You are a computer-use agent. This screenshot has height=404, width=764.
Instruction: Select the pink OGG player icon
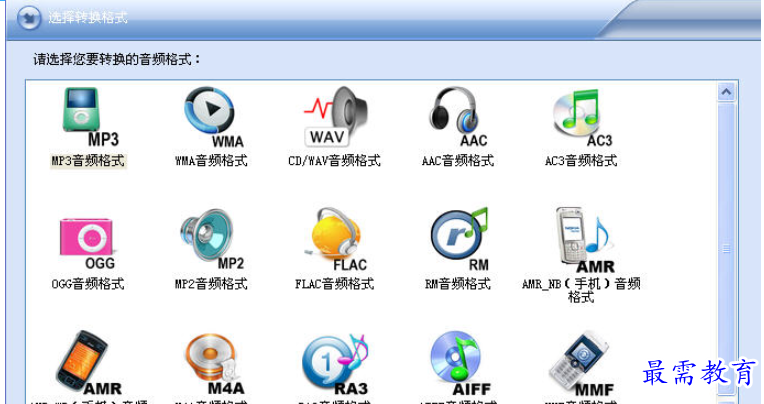pyautogui.click(x=88, y=244)
